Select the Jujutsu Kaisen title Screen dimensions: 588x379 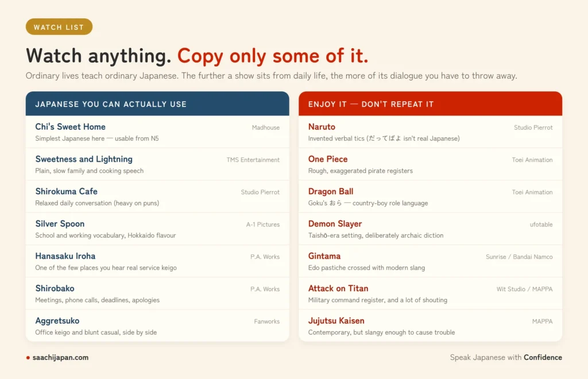coord(336,321)
